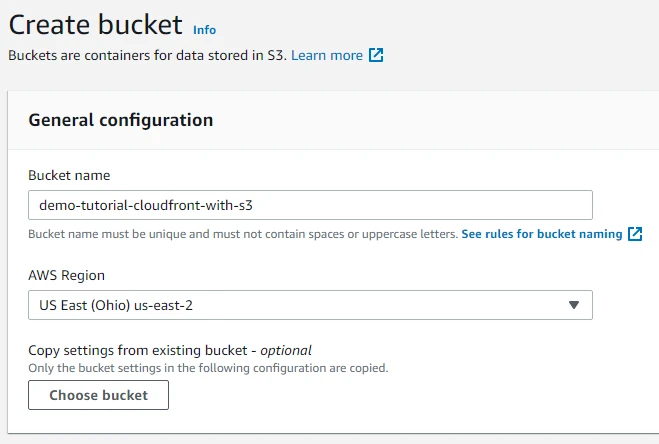
Task: Click the General configuration section header
Action: 120,120
